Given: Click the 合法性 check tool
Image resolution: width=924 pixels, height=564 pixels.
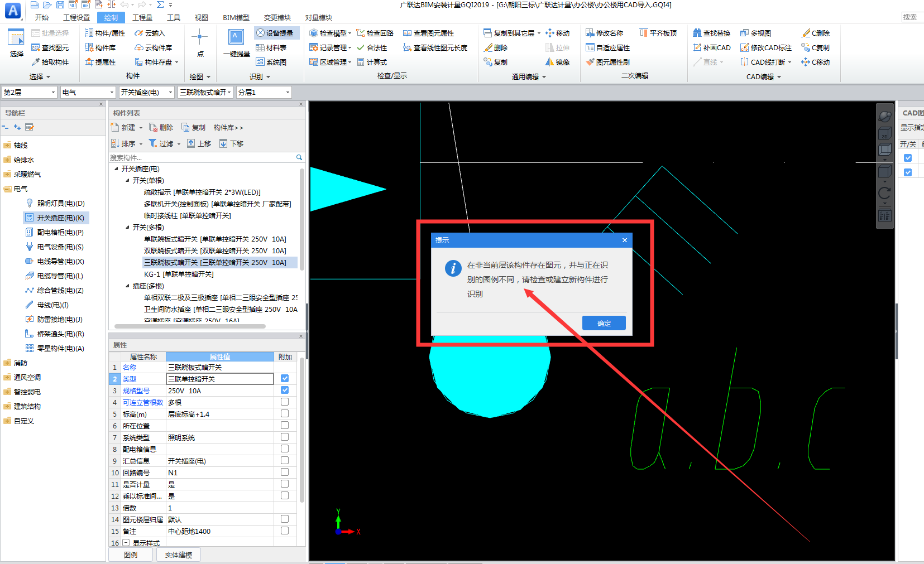Looking at the screenshot, I should tap(372, 47).
